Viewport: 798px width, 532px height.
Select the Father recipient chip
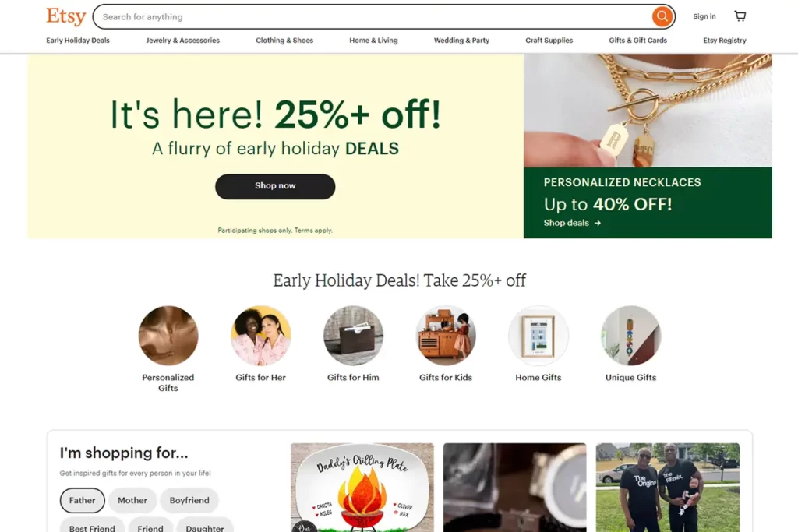pyautogui.click(x=82, y=501)
